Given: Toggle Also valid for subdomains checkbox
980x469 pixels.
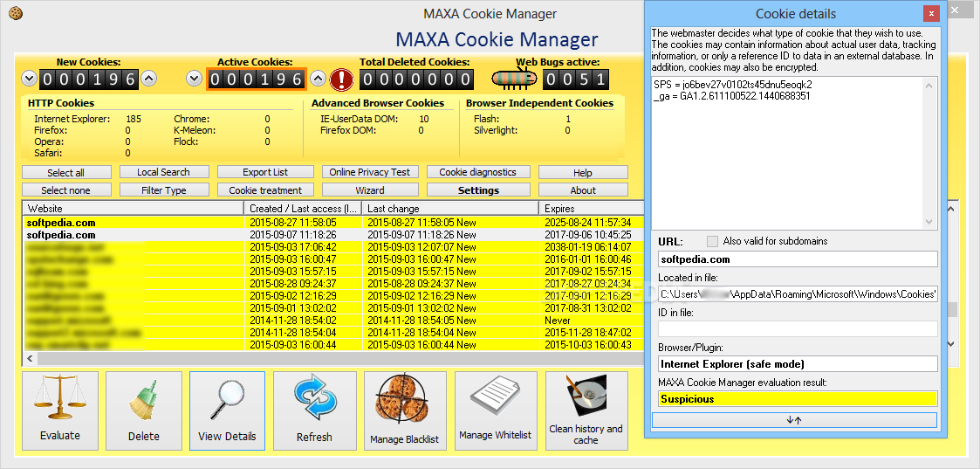Looking at the screenshot, I should 712,241.
